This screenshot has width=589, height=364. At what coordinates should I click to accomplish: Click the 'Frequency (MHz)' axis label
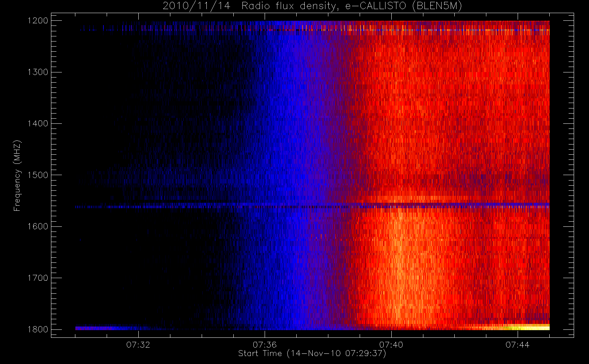coord(17,175)
